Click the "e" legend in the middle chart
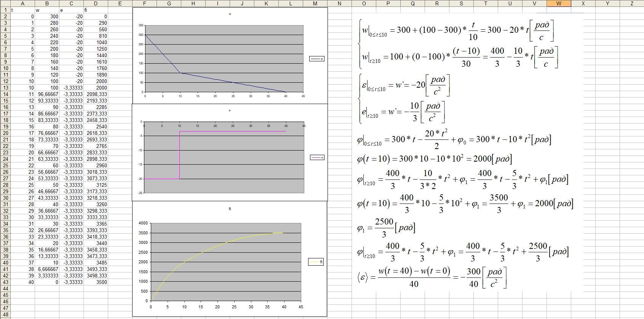The image size is (644, 319). click(x=317, y=157)
